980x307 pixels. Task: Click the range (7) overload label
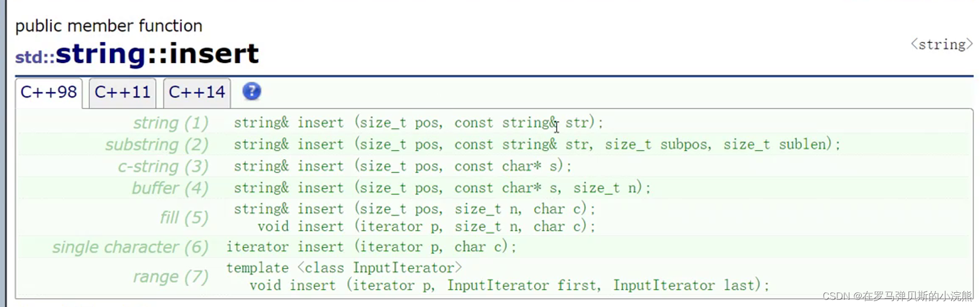[x=171, y=277]
